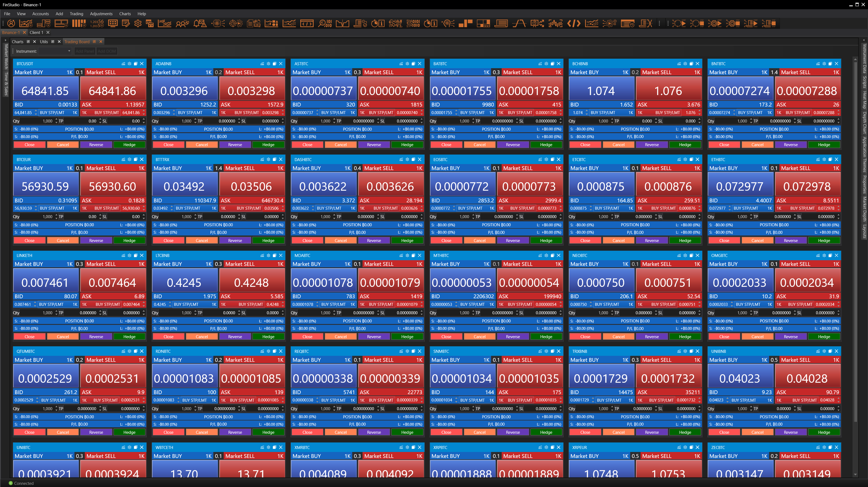The width and height of the screenshot is (868, 487).
Task: Click the user account icon in toolbar
Action: (11, 24)
